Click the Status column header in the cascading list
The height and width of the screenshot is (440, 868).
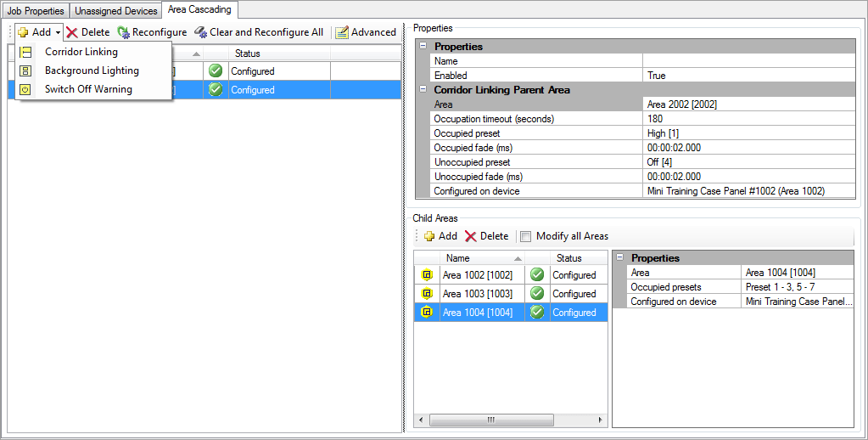[279, 54]
